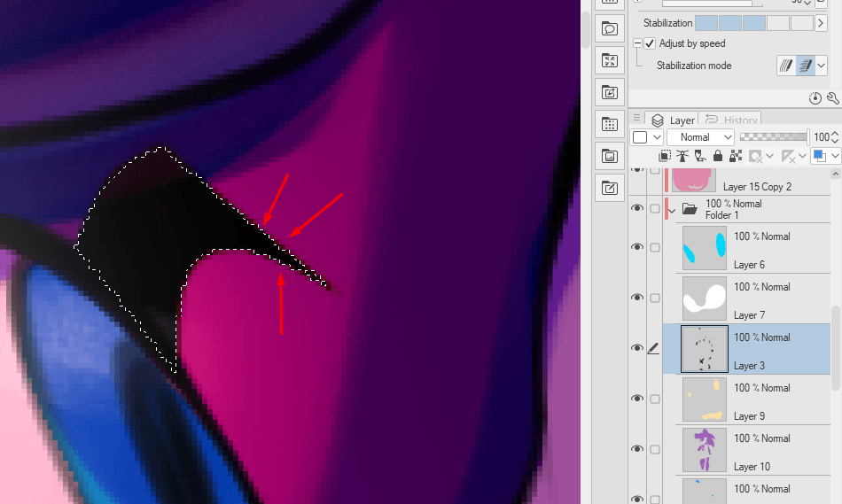Hide Layer 9 using its eye icon

click(637, 399)
